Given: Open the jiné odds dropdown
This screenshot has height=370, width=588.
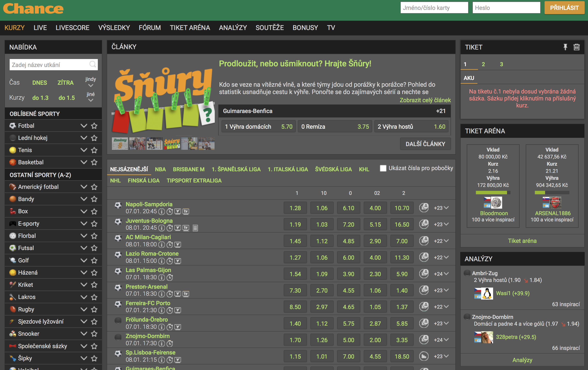Looking at the screenshot, I should (91, 97).
